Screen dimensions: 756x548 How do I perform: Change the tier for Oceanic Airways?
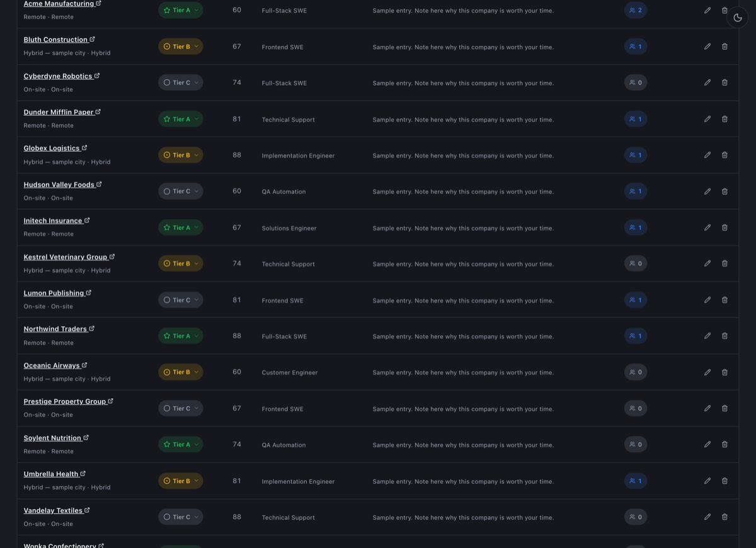point(181,372)
